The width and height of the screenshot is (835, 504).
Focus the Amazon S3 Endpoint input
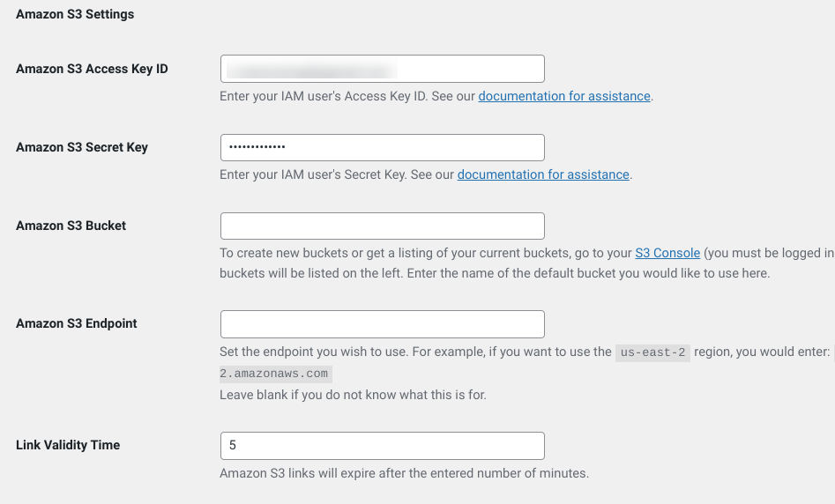click(383, 324)
